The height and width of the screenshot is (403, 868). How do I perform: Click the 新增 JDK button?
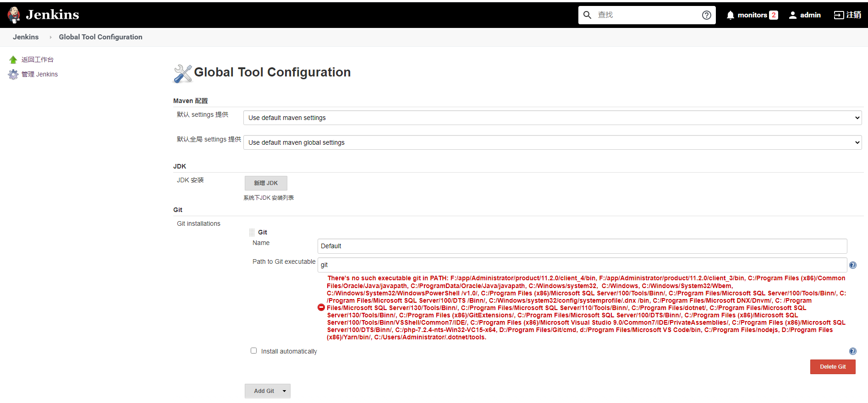tap(266, 183)
